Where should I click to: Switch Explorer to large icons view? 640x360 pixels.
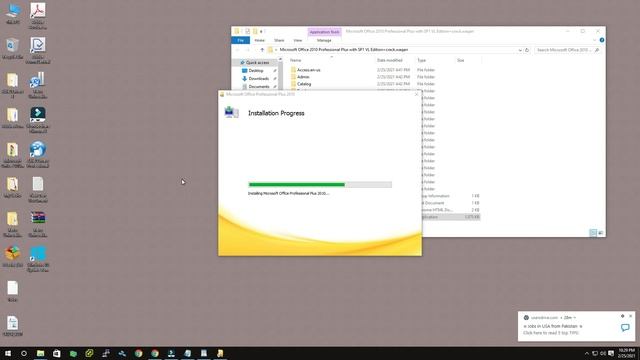600,233
